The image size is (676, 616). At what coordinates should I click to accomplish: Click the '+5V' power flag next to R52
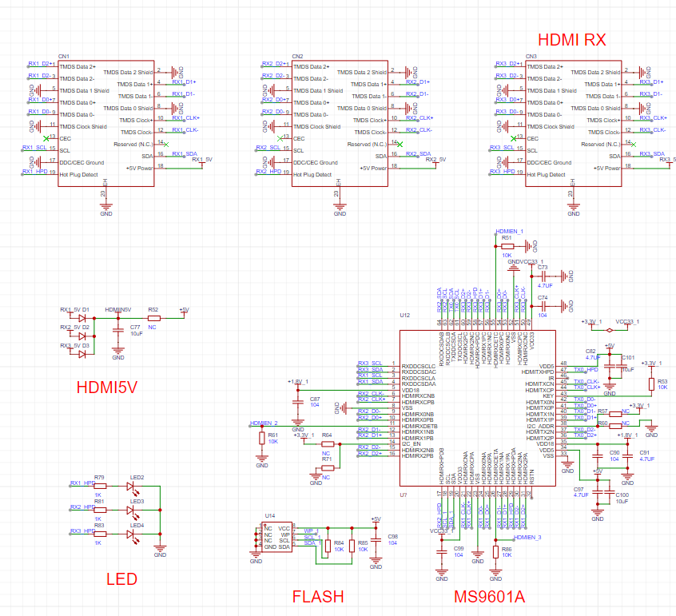(x=184, y=311)
